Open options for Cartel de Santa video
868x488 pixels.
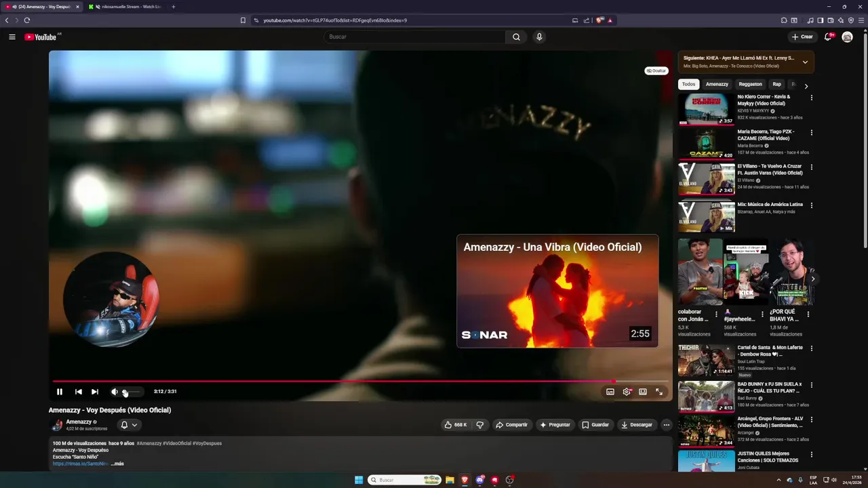[811, 348]
